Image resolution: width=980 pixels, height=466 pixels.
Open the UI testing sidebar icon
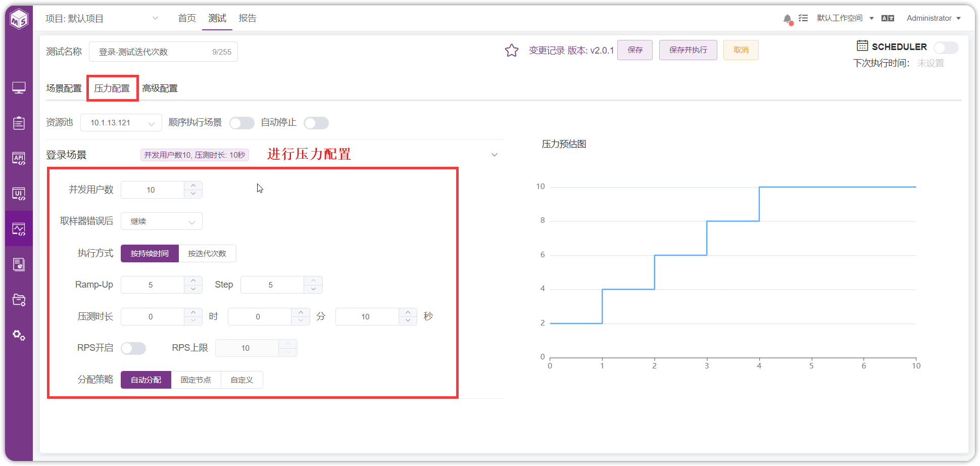pos(19,194)
